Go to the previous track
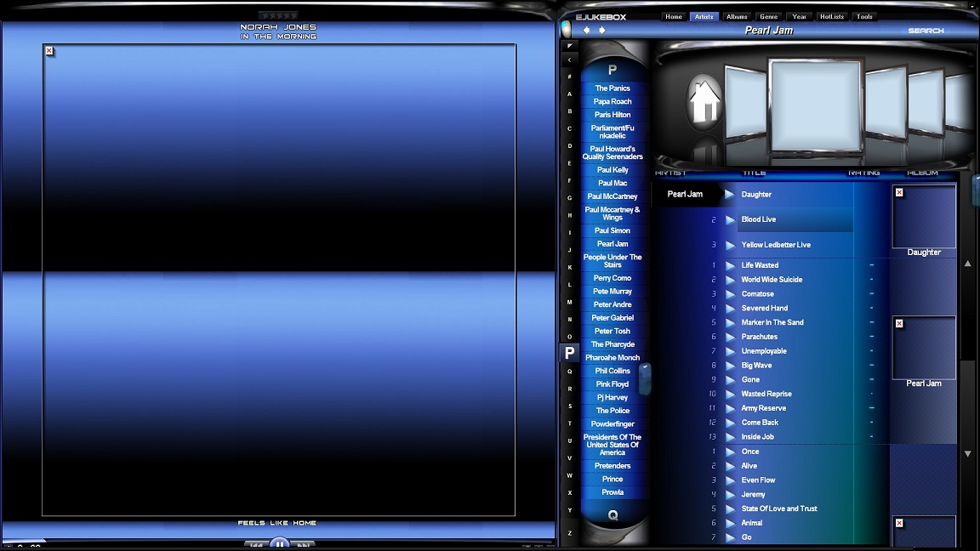 (x=255, y=545)
